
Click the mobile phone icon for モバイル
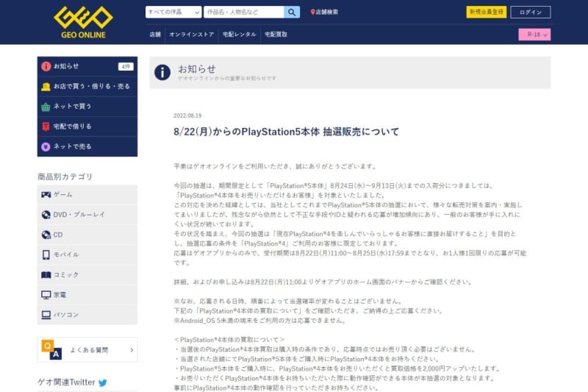coord(46,254)
